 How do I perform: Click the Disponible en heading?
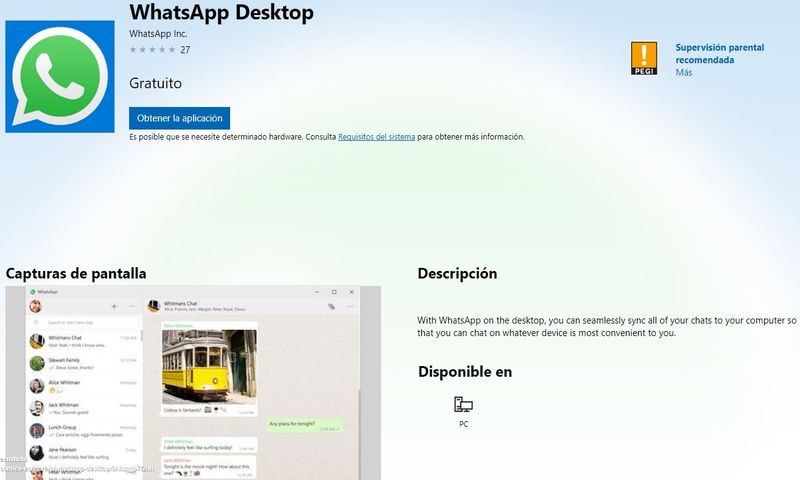click(465, 371)
